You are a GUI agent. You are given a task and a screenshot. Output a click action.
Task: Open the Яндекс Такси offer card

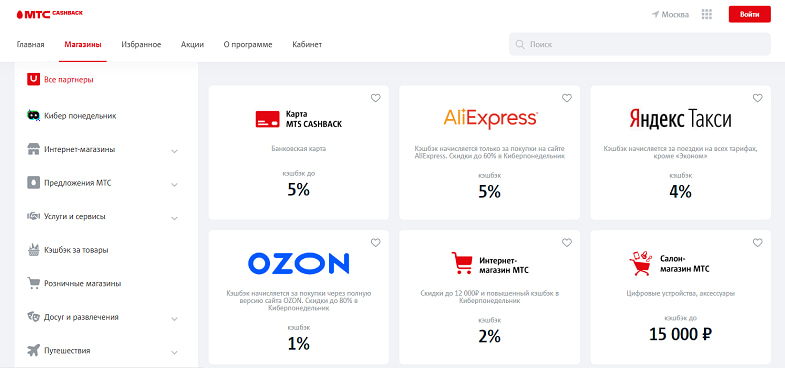pyautogui.click(x=680, y=152)
